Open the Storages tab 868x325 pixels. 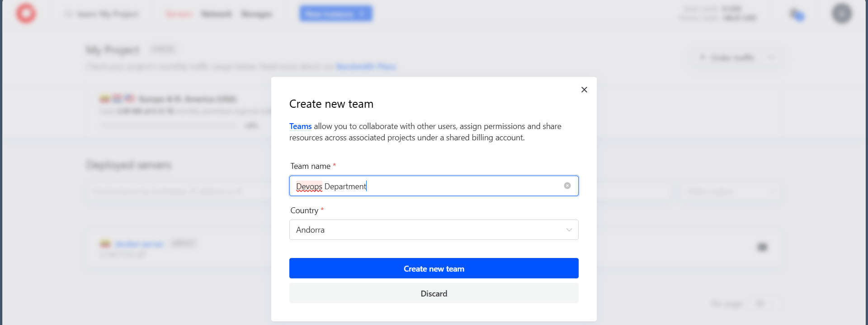coord(256,14)
